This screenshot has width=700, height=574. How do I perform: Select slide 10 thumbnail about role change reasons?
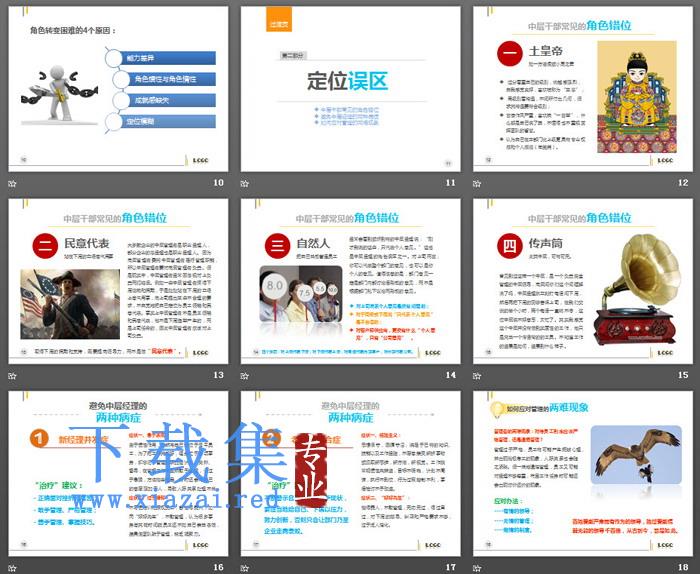118,89
